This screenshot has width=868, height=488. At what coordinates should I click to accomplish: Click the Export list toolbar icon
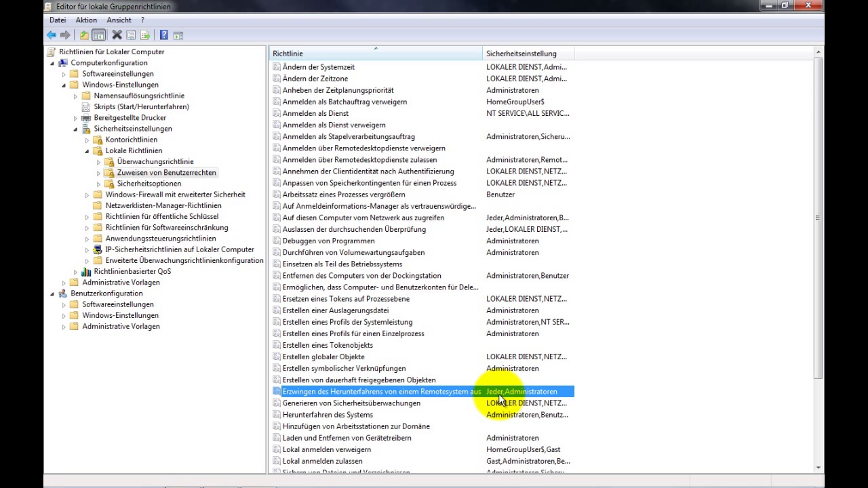coord(145,35)
